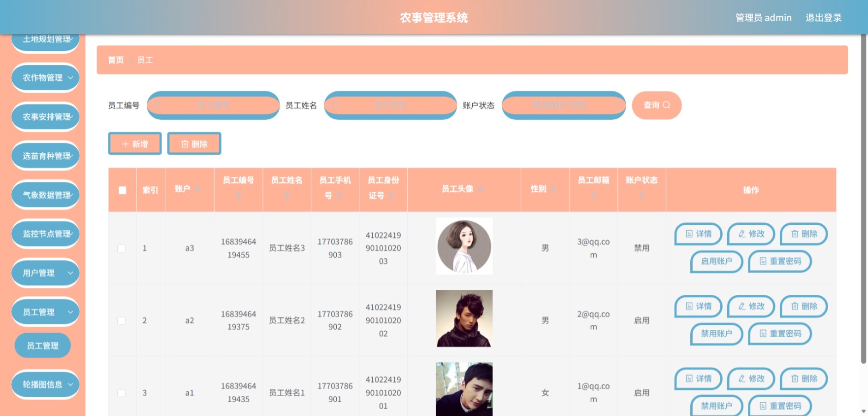
Task: Expand the 轮播图信息 sidebar menu
Action: pyautogui.click(x=45, y=384)
